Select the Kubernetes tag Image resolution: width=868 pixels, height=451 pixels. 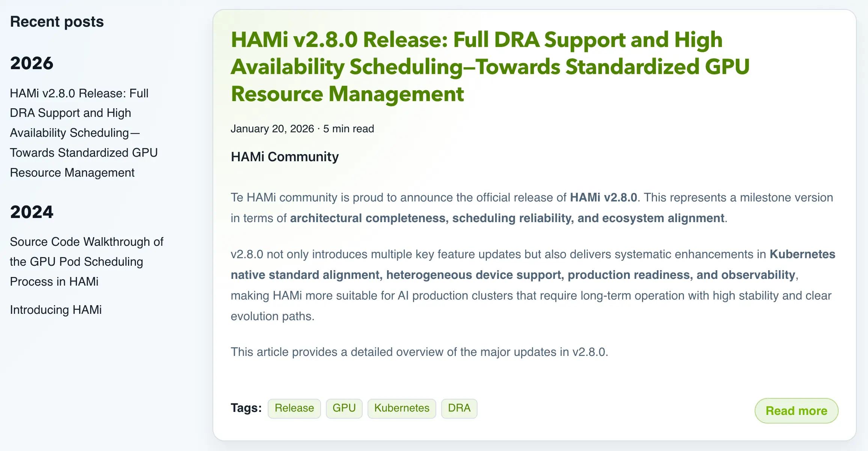tap(402, 408)
